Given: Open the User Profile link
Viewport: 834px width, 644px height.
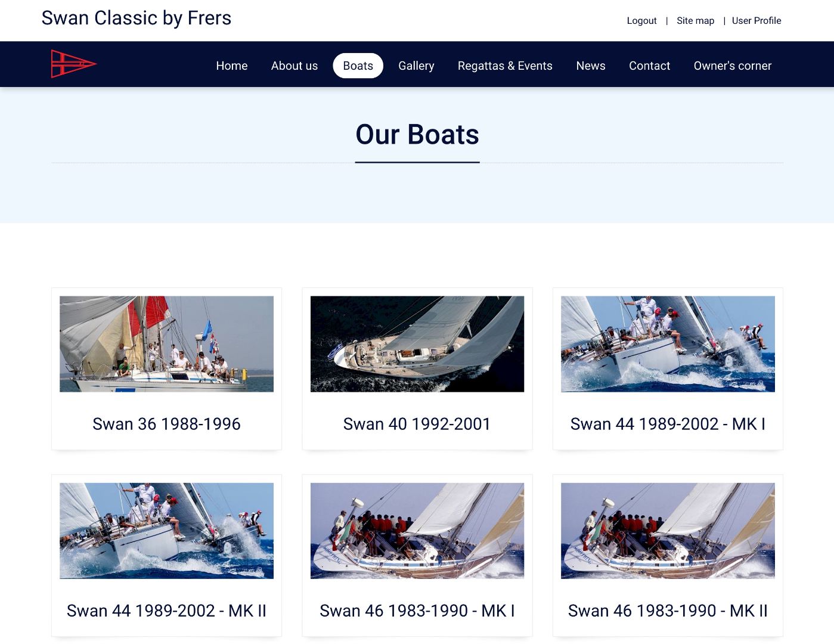Looking at the screenshot, I should (x=757, y=20).
